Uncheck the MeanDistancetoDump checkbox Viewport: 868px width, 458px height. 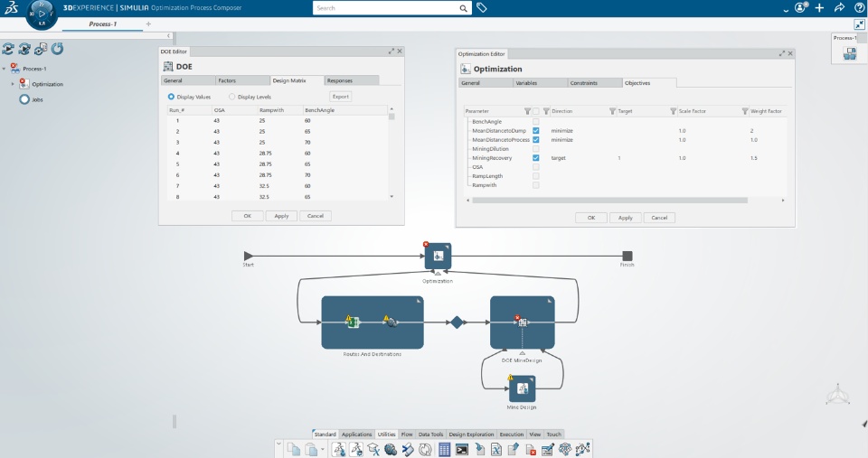pos(536,131)
